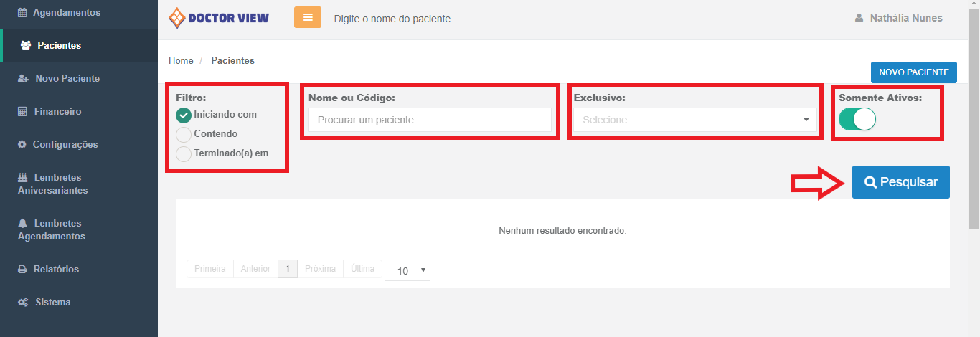This screenshot has height=337, width=980.
Task: Open the Sistema menu in sidebar
Action: pyautogui.click(x=52, y=303)
